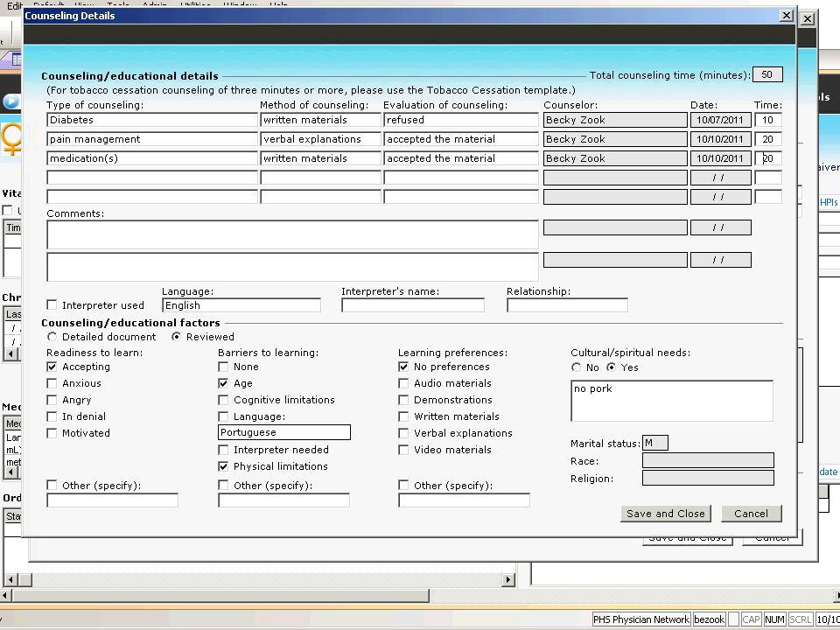Click the Diabetes counseling type field
The height and width of the screenshot is (630, 840).
(152, 120)
